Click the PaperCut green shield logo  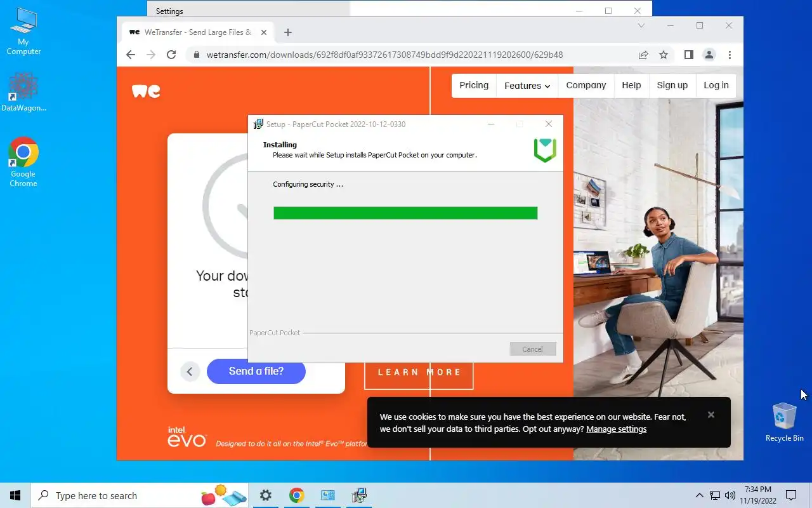click(x=545, y=150)
